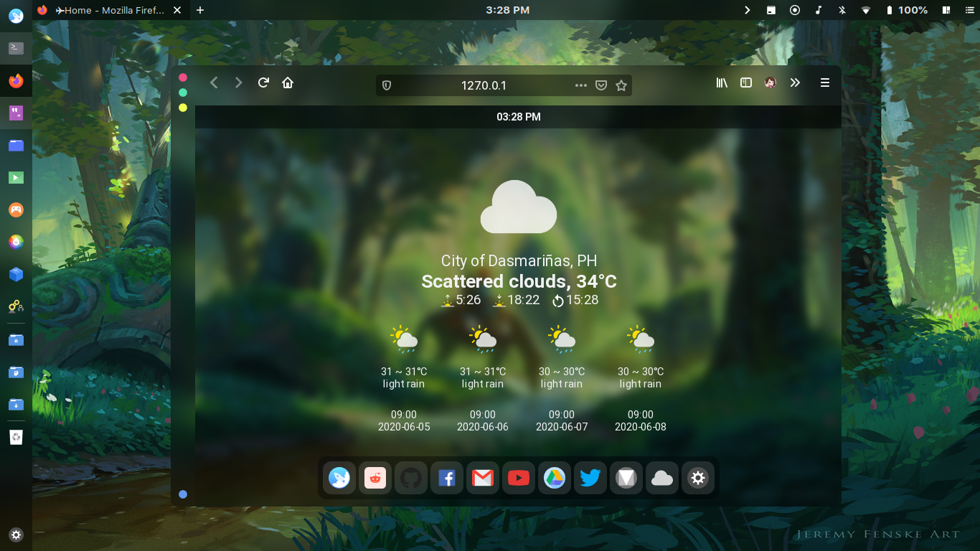Open the battery 100% indicator
The image size is (980, 551).
coord(908,10)
